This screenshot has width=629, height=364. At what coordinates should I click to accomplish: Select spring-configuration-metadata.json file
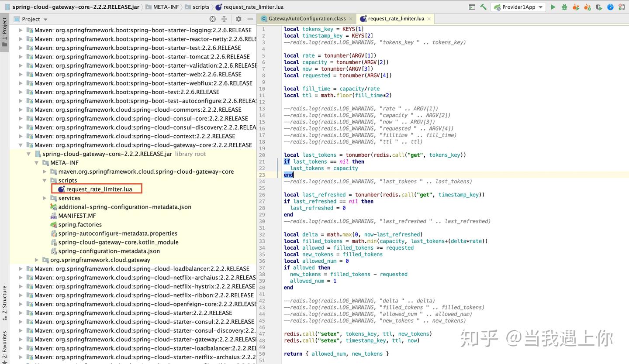tap(109, 251)
